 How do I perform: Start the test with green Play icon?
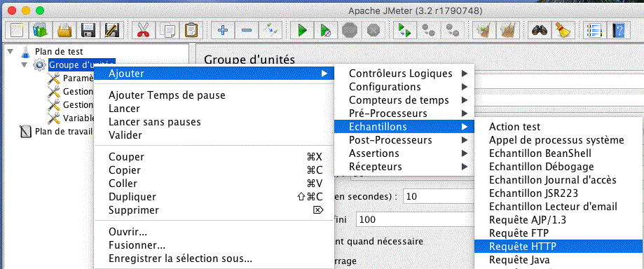point(302,30)
